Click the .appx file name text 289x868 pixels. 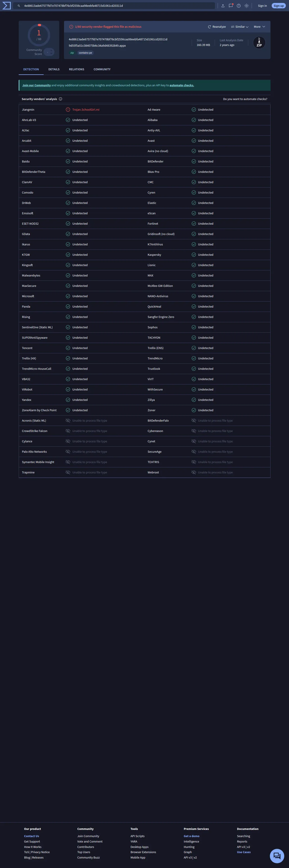click(x=97, y=46)
